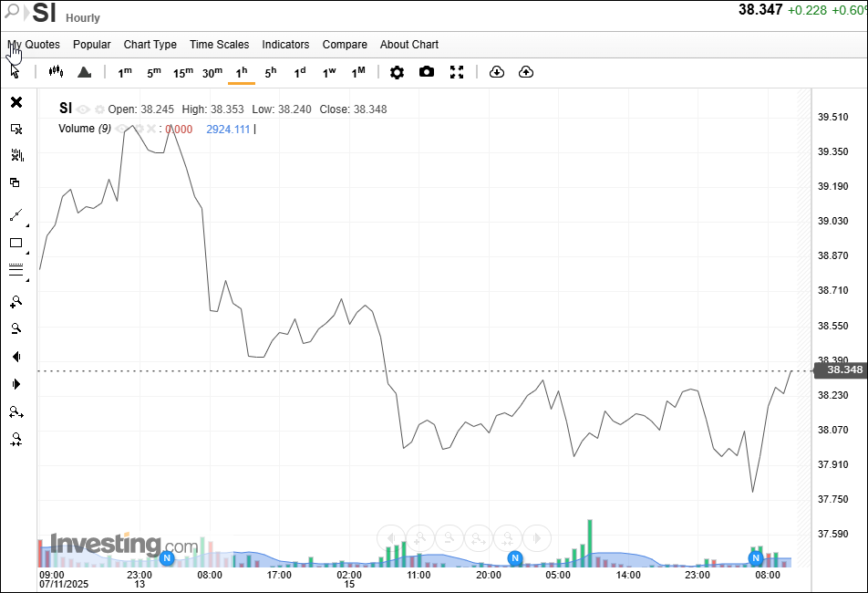
Task: Open the Chart Type menu
Action: coord(150,45)
